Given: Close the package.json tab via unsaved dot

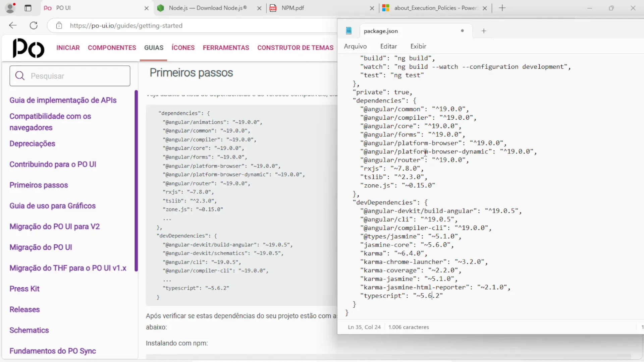Looking at the screenshot, I should (x=462, y=31).
